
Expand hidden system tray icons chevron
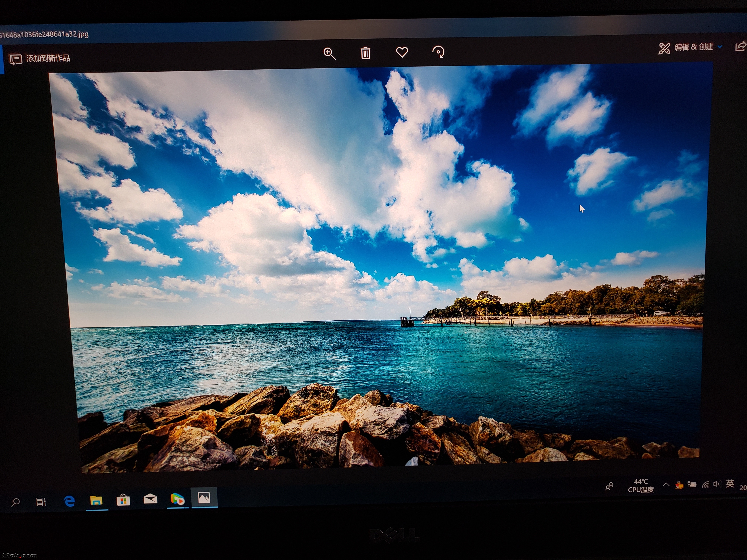coord(666,485)
